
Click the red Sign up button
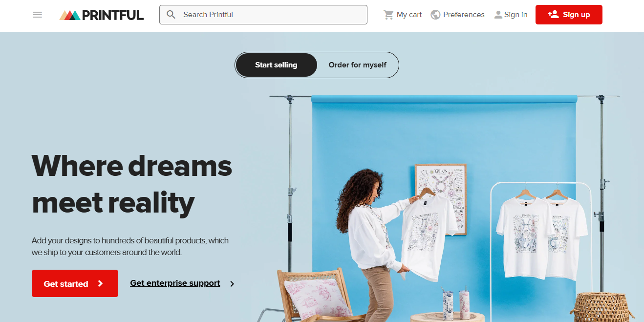coord(569,15)
